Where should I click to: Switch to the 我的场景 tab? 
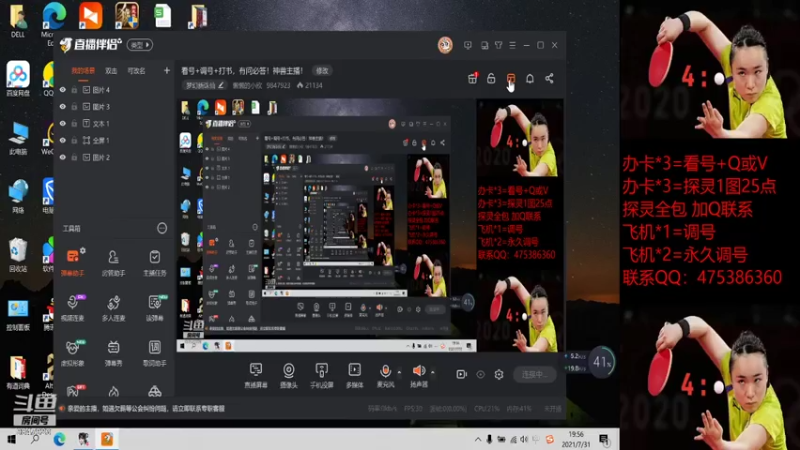tap(83, 71)
